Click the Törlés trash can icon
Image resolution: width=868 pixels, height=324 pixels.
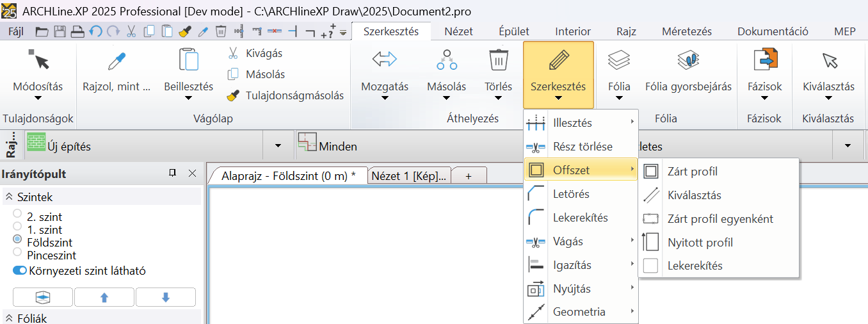[x=498, y=60]
